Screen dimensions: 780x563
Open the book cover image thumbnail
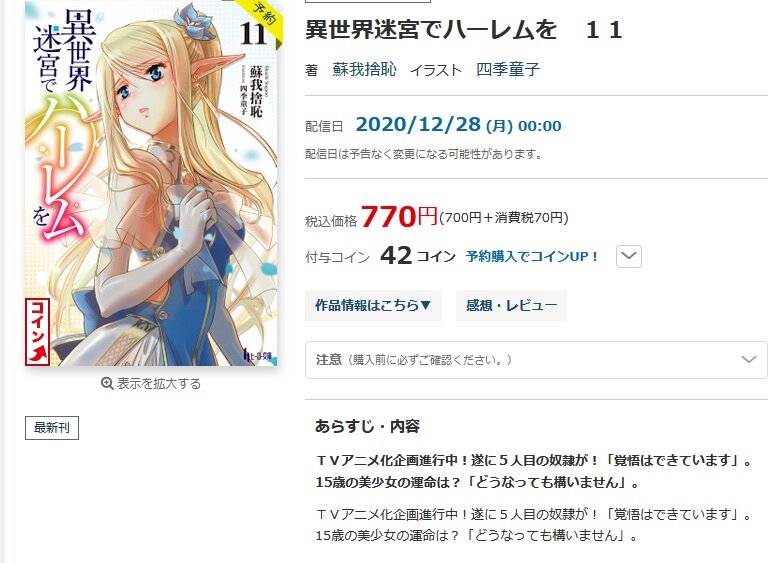pyautogui.click(x=151, y=183)
